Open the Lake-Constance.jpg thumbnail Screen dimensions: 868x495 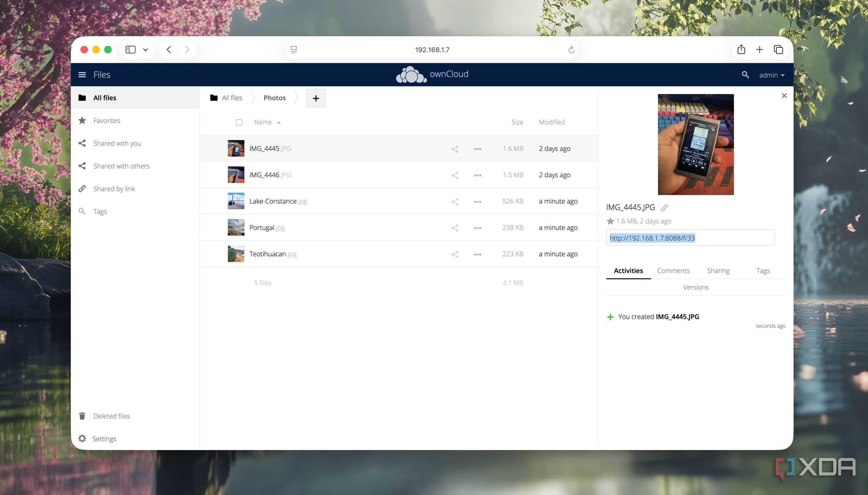[x=236, y=201]
